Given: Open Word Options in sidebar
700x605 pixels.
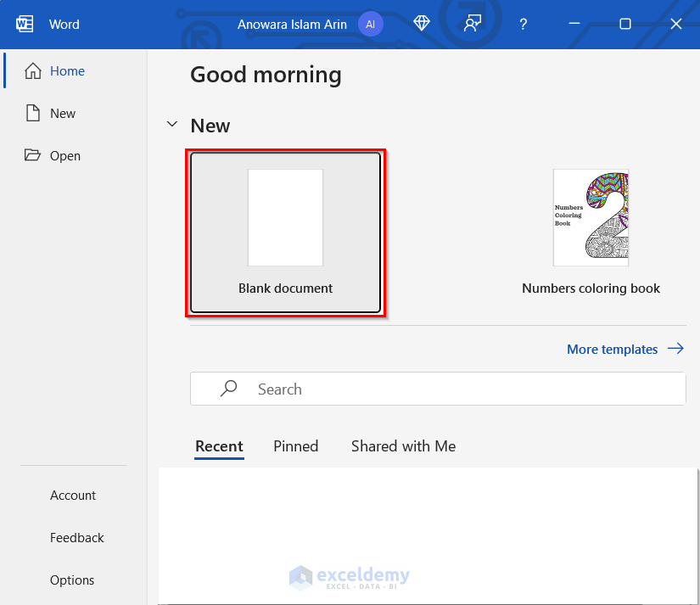Looking at the screenshot, I should pos(72,580).
